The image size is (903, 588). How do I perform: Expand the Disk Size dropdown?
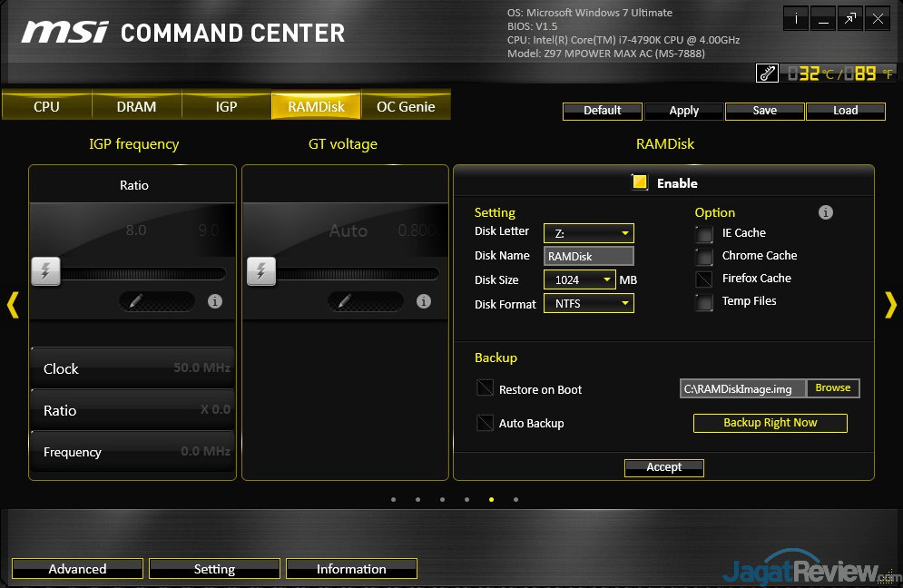coord(579,280)
